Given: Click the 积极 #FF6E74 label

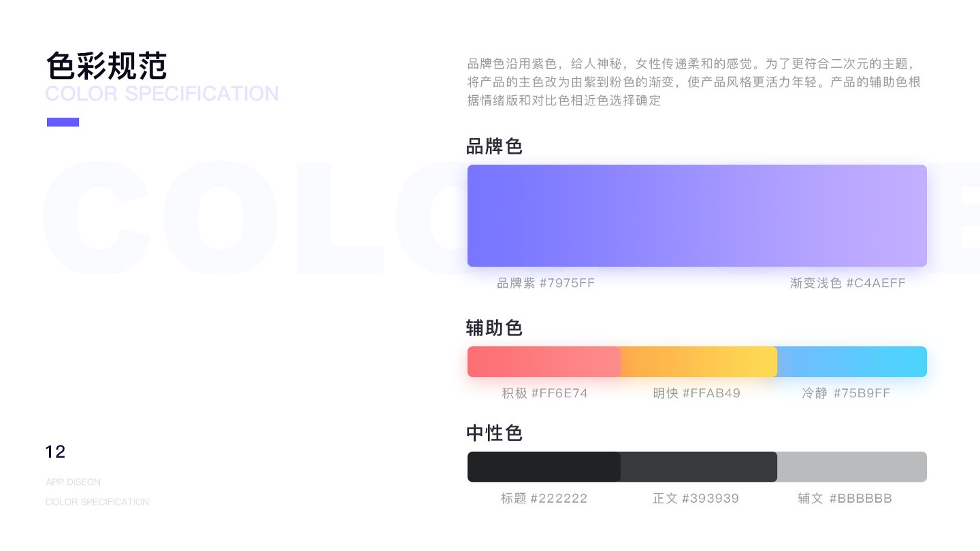Looking at the screenshot, I should (x=544, y=393).
